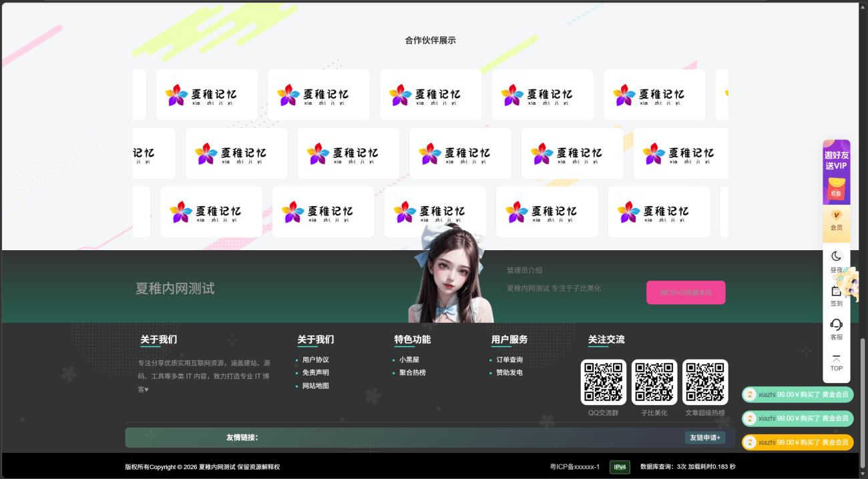The height and width of the screenshot is (479, 868).
Task: Click the 友链申请+ button
Action: pos(704,438)
